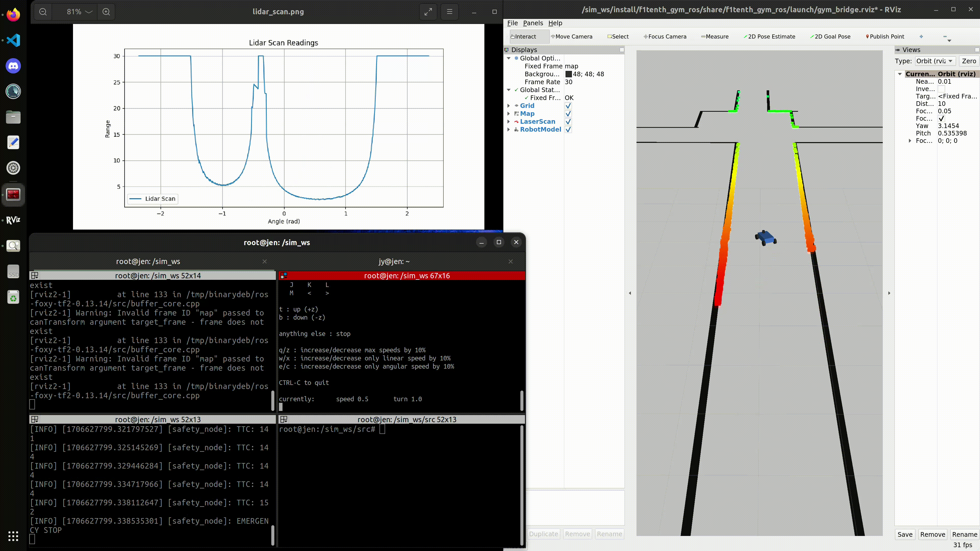Open the text editor dock icon
Screen dimensions: 980x551
(x=13, y=143)
